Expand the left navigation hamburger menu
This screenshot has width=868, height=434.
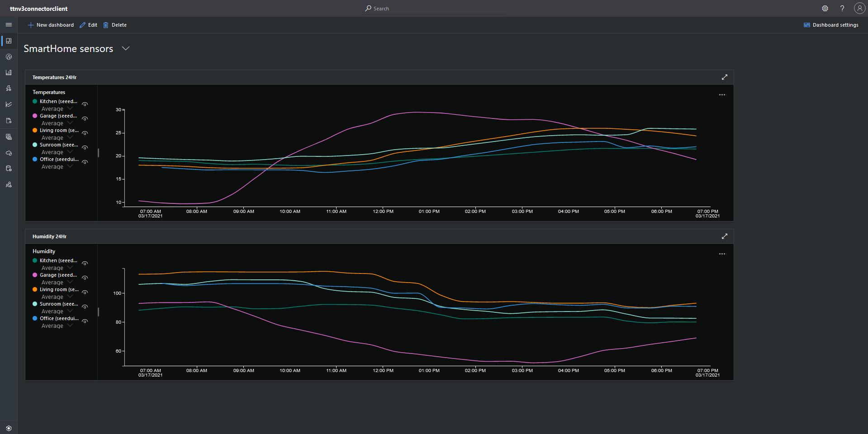click(x=9, y=25)
